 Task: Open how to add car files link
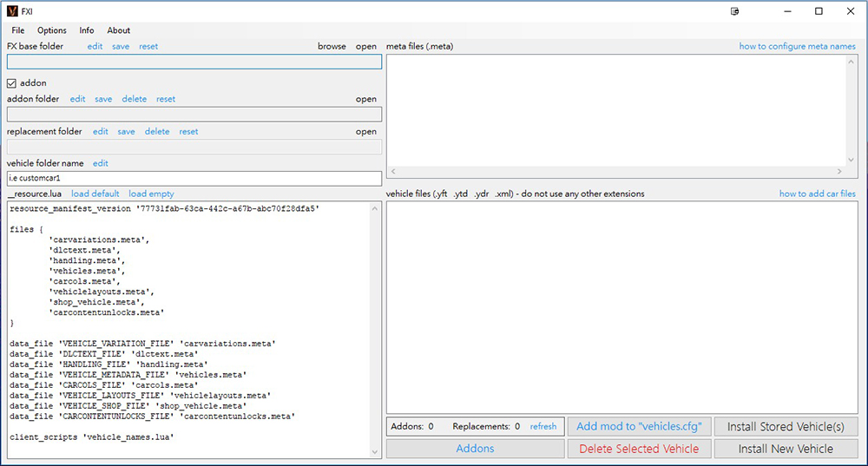(817, 194)
